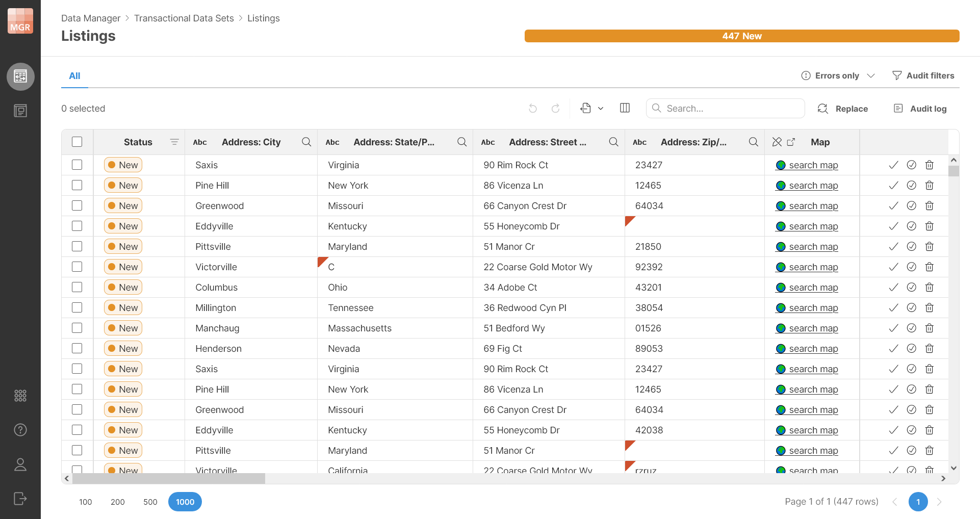Click the Audit filters funnel icon
The width and height of the screenshot is (980, 519).
coord(896,75)
